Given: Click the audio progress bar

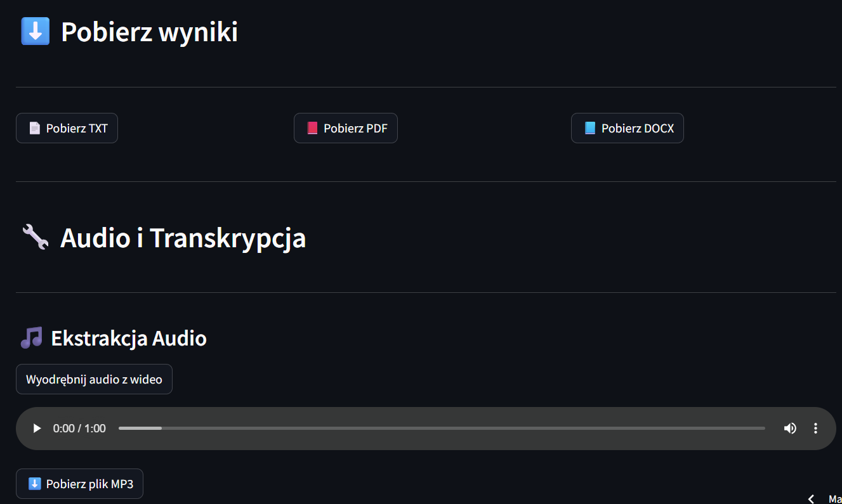Looking at the screenshot, I should 441,429.
